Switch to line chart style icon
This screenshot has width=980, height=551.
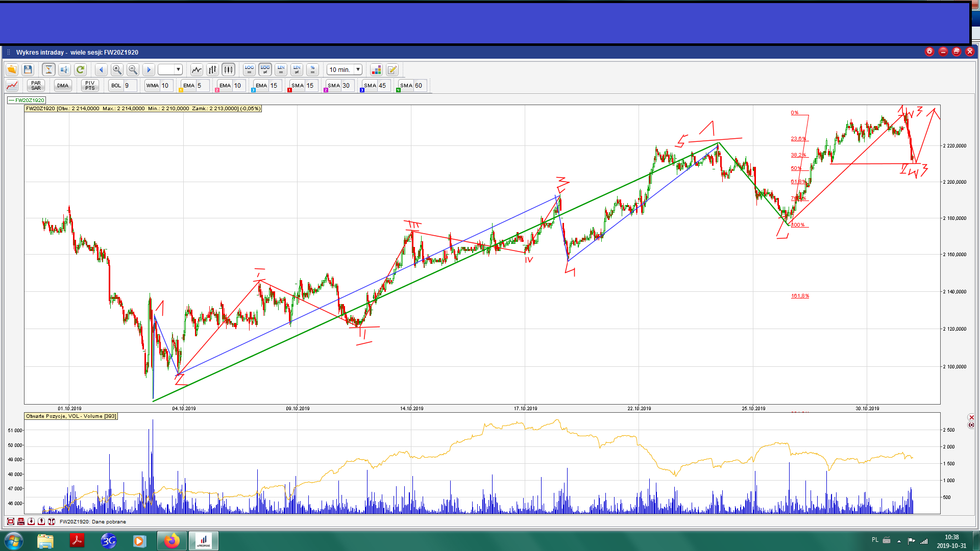pos(197,69)
